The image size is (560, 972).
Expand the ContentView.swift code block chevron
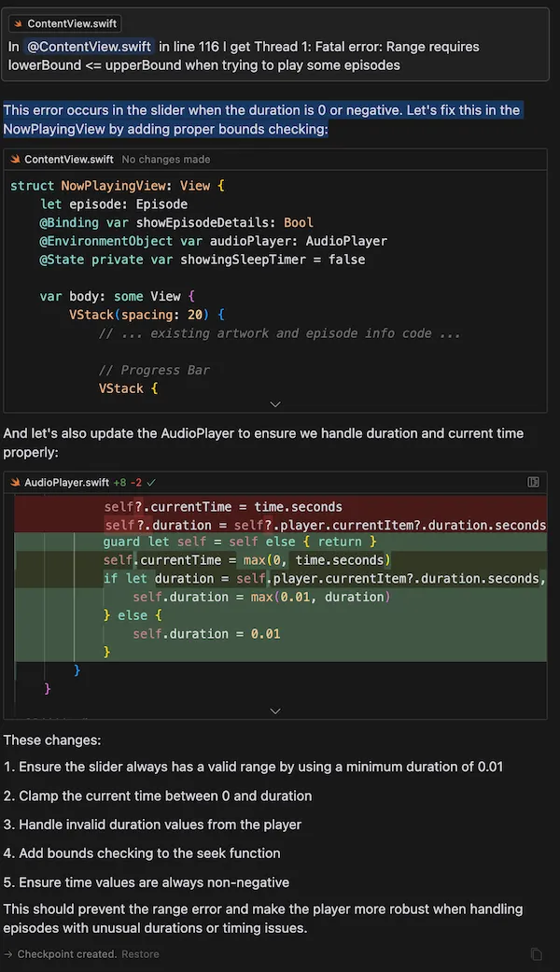coord(275,404)
